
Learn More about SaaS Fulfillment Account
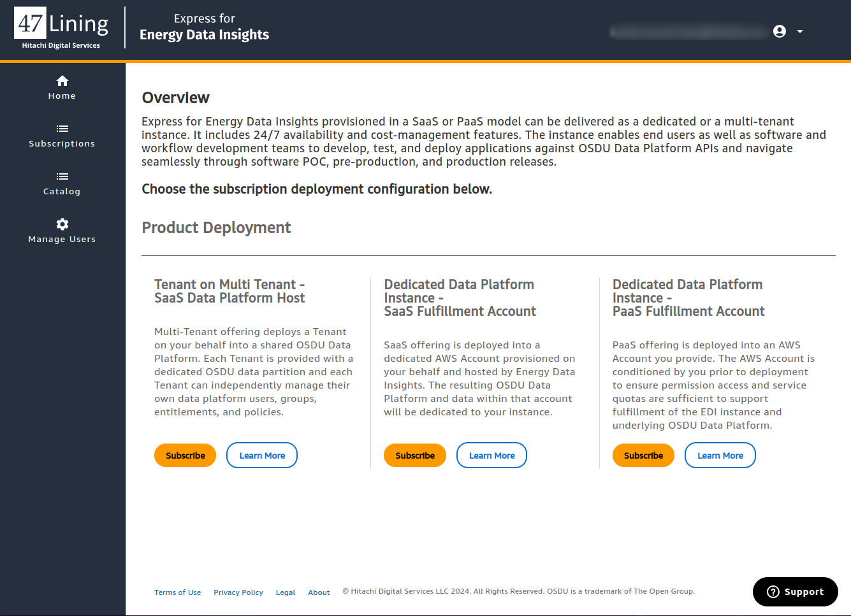491,455
